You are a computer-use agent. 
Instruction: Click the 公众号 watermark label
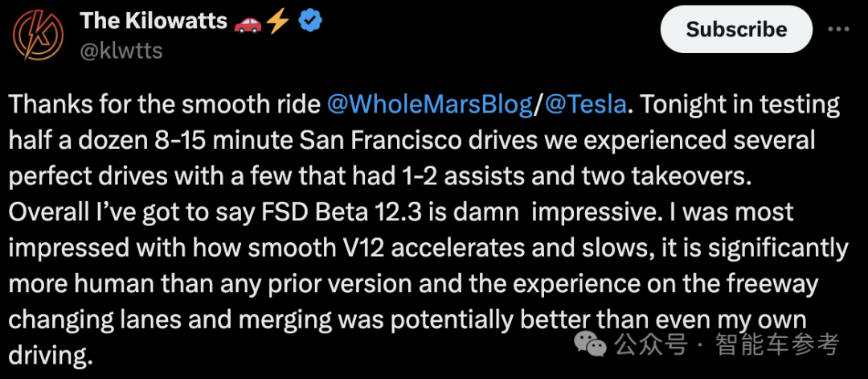[651, 345]
